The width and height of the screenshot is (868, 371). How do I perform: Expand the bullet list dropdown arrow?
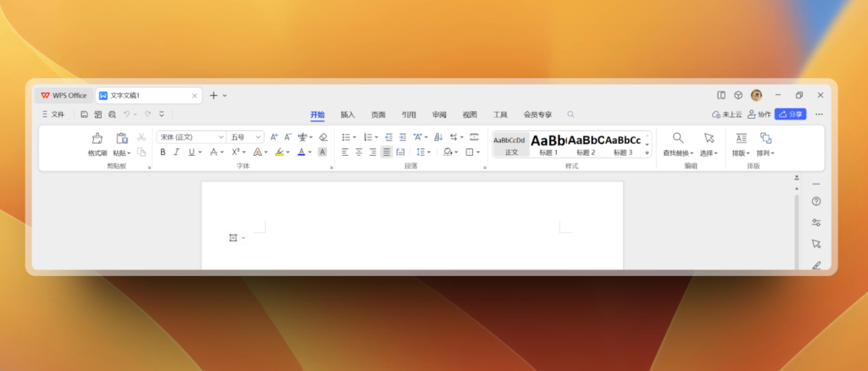pyautogui.click(x=354, y=137)
